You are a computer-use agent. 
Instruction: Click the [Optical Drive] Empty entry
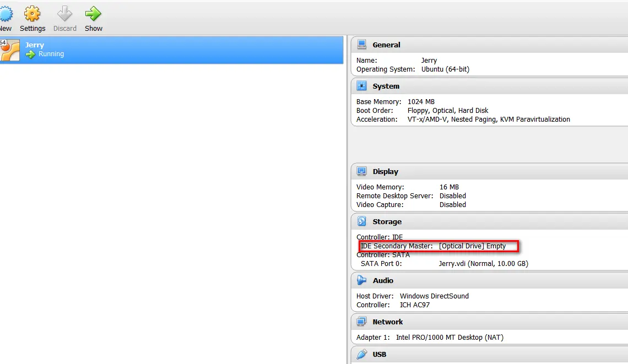point(472,246)
